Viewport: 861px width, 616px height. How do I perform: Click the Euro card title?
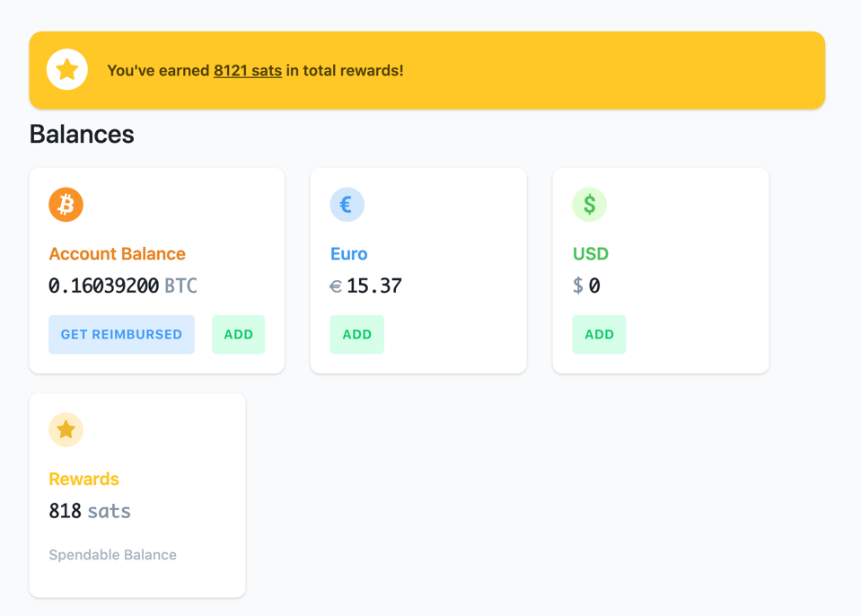coord(348,254)
